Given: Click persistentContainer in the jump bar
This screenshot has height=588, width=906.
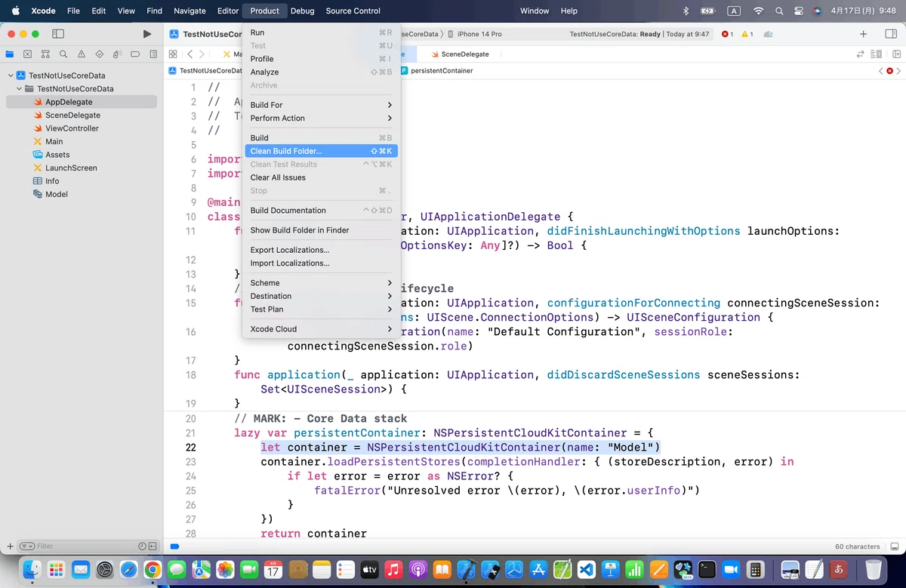Looking at the screenshot, I should click(x=437, y=71).
